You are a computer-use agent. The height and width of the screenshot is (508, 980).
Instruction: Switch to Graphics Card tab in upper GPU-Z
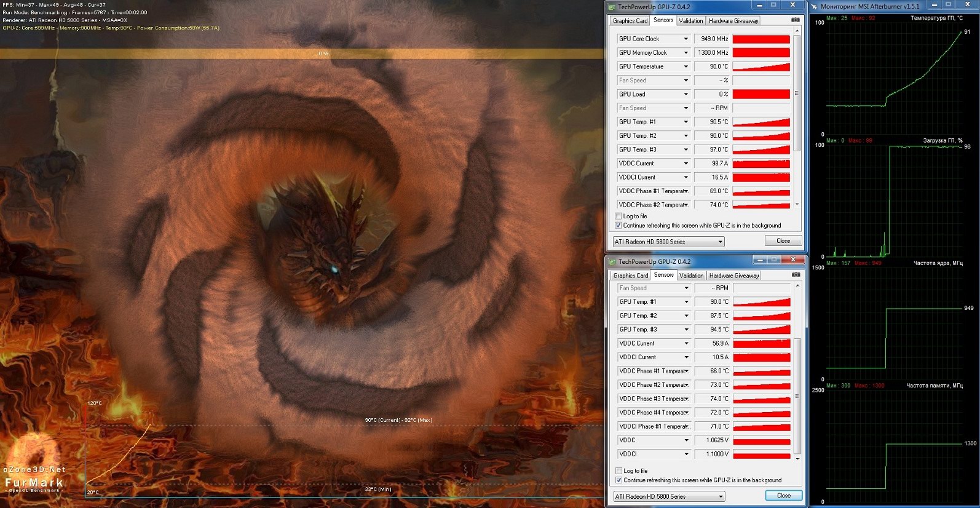(x=630, y=21)
